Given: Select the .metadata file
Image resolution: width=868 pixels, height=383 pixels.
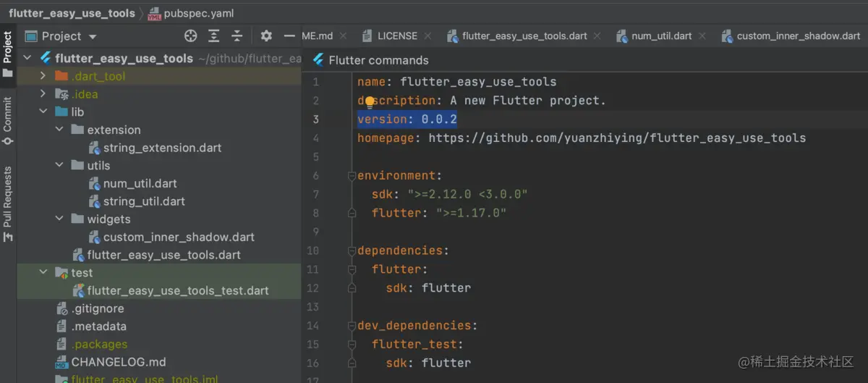Looking at the screenshot, I should (x=99, y=327).
